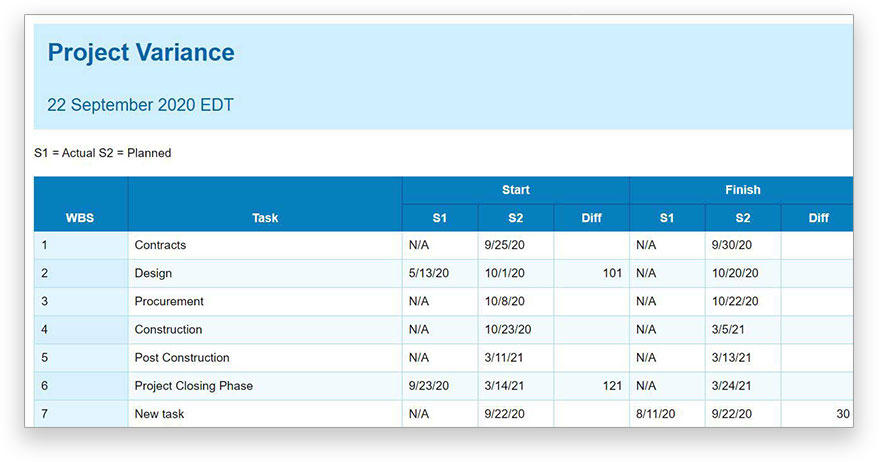Viewport: 878px width, 462px height.
Task: Click Design planned finish date 10/20/20
Action: 735,273
